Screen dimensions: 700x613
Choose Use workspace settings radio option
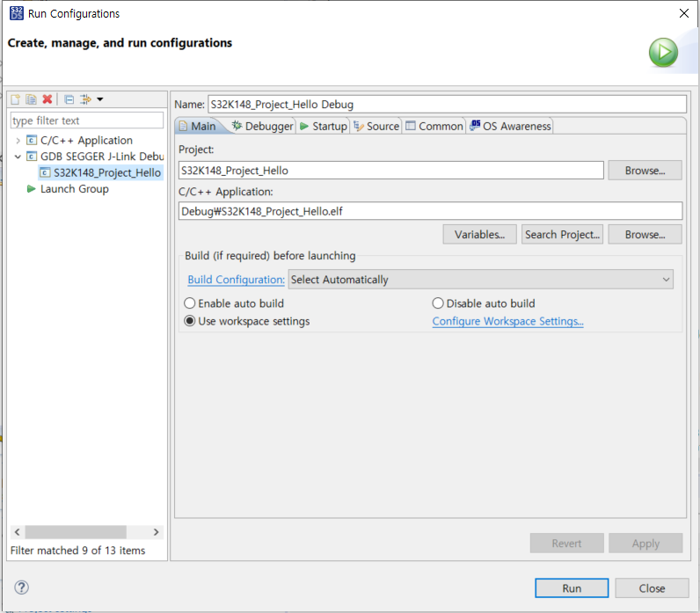point(190,321)
